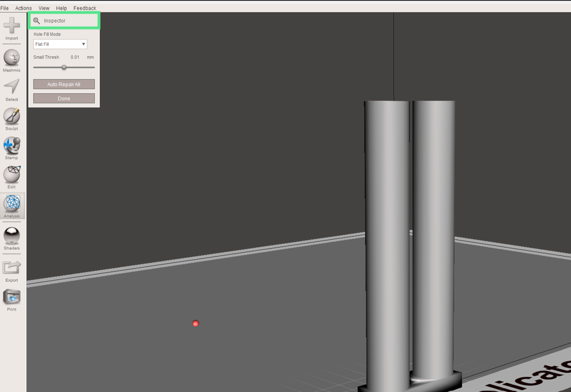Select the Stamp tool
This screenshot has height=392, width=571.
click(12, 145)
